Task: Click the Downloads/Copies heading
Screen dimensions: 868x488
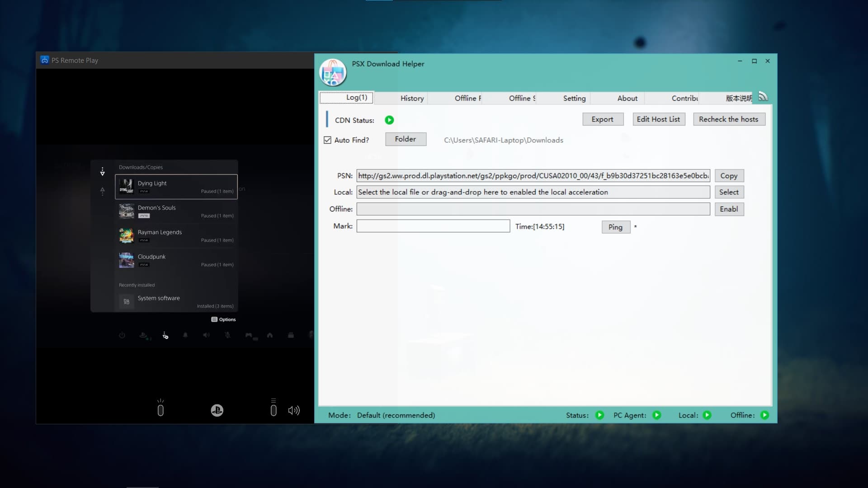Action: click(x=141, y=167)
